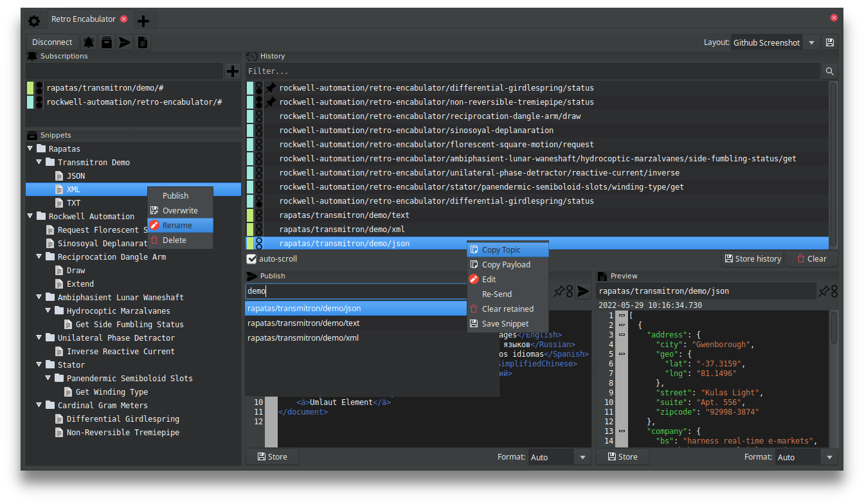Image resolution: width=864 pixels, height=504 pixels.
Task: Toggle the Subscriptions panel bell icon in toolbar
Action: tap(89, 42)
